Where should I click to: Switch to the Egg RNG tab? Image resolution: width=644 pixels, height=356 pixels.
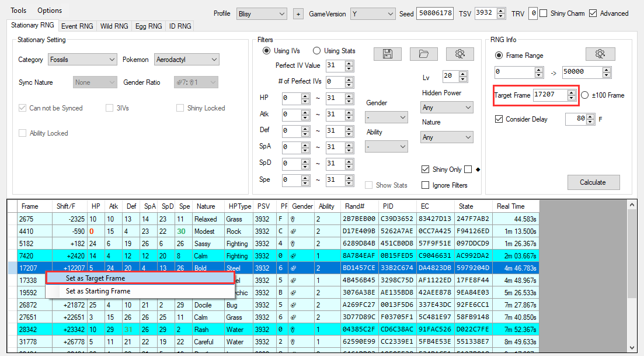[x=149, y=26]
